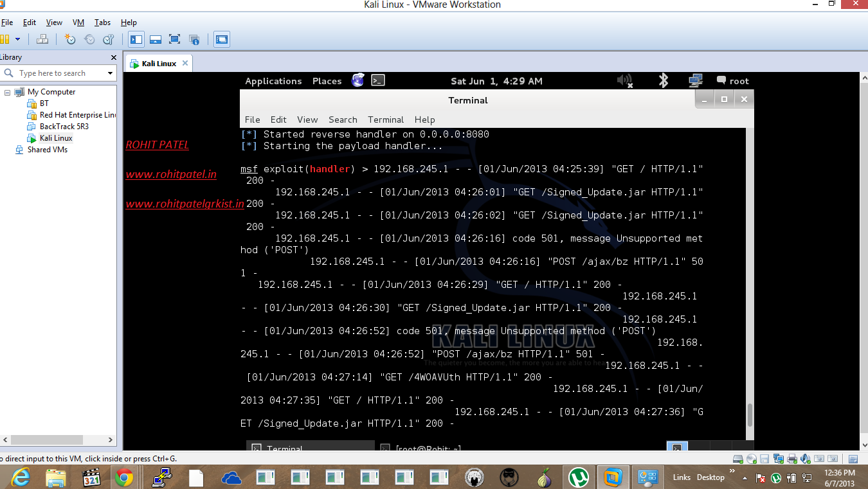Open the VMware VM menu
Image resolution: width=868 pixels, height=489 pixels.
coord(78,22)
